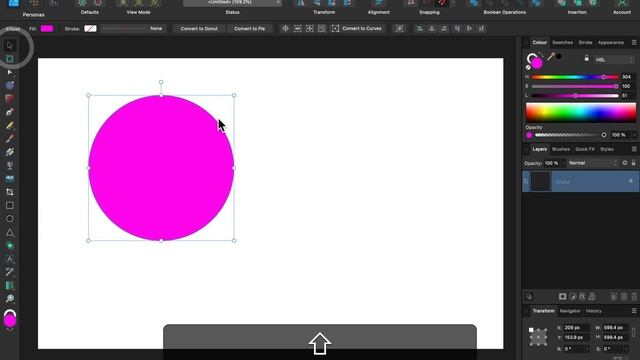This screenshot has width=640, height=360.
Task: Select the Move tool in the toolbar
Action: coord(10,45)
